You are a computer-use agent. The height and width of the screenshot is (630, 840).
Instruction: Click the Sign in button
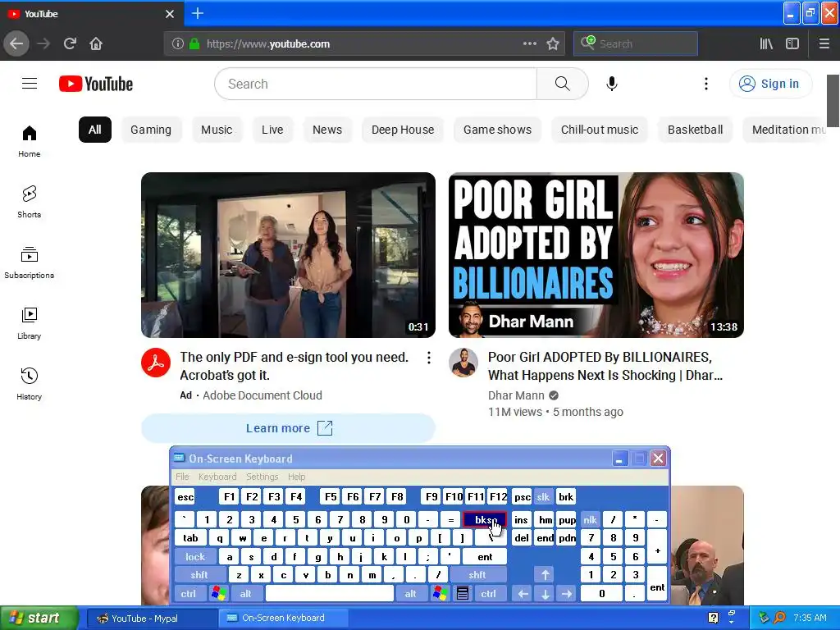pyautogui.click(x=770, y=84)
